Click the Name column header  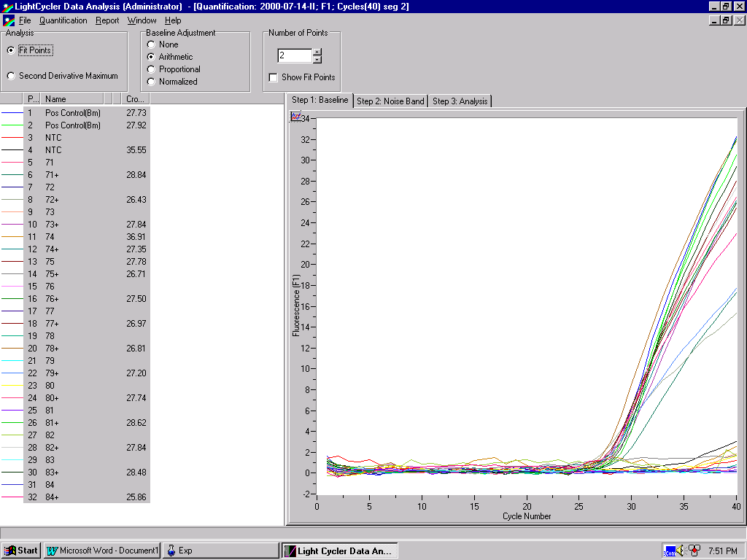(72, 99)
